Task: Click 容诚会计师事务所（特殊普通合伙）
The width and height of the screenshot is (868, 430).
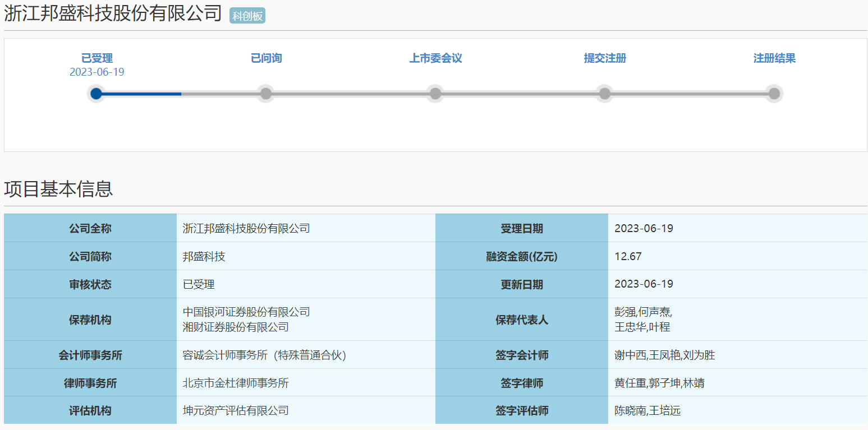Action: [x=265, y=355]
